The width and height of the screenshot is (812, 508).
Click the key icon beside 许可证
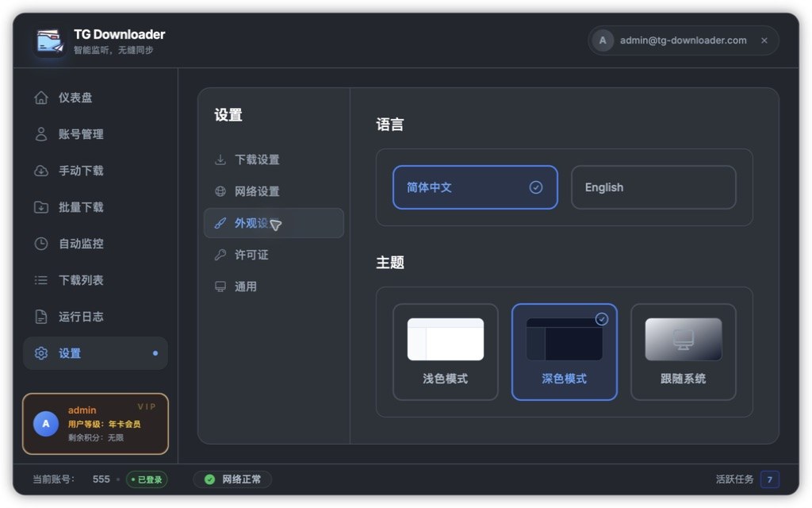point(220,255)
